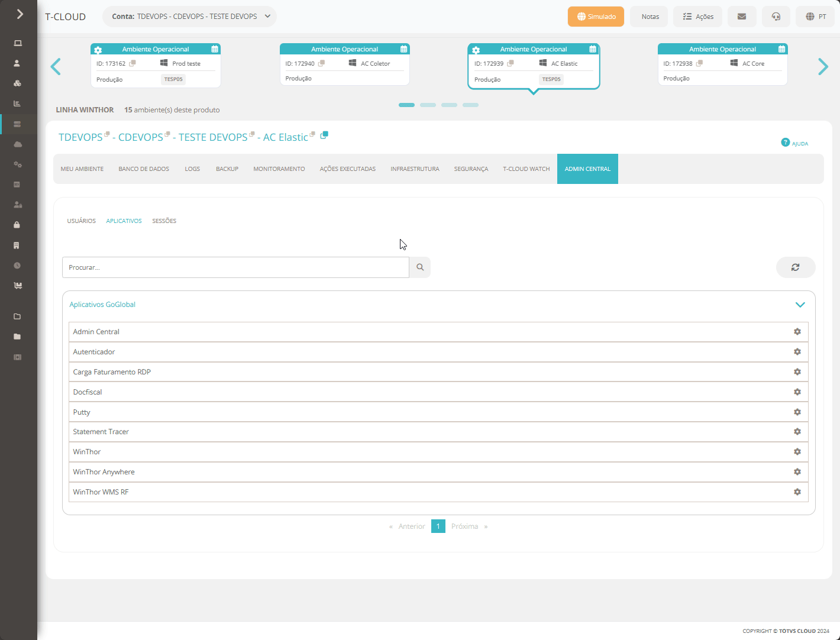The width and height of the screenshot is (840, 640).
Task: Select the AC Core environment card
Action: point(722,64)
